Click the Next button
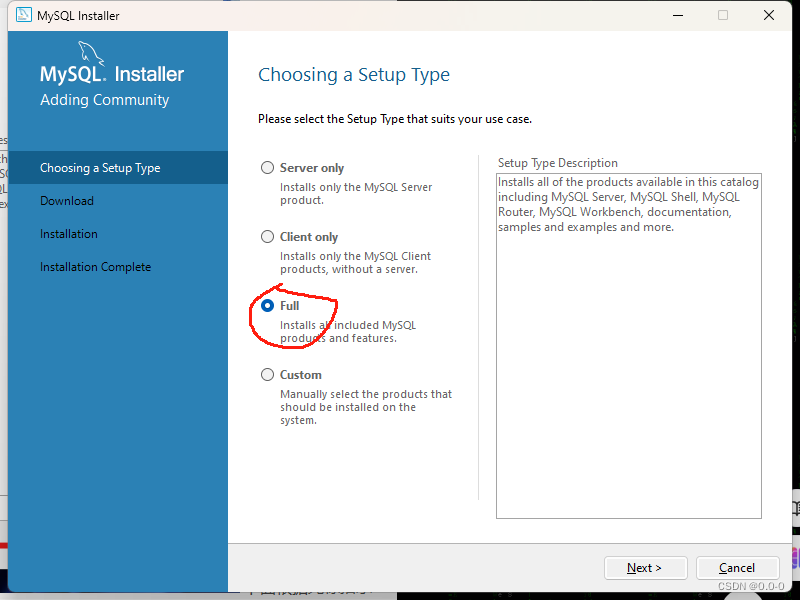Viewport: 800px width, 600px height. 645,568
